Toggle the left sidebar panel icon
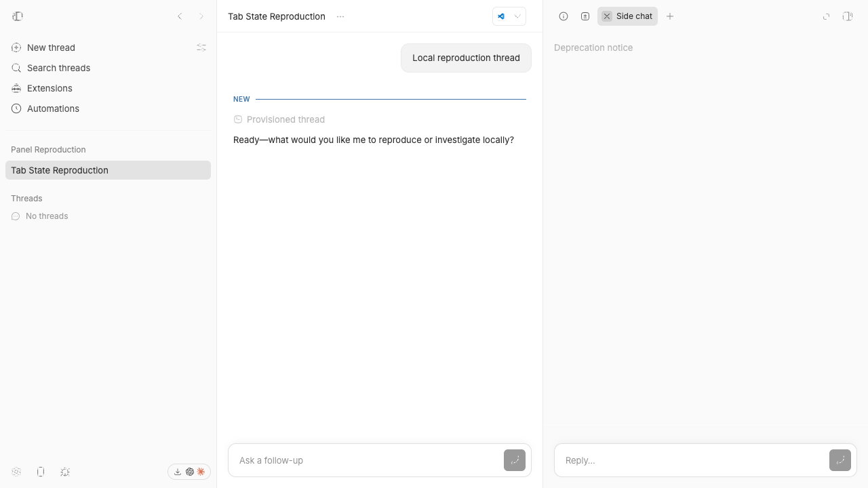The width and height of the screenshot is (868, 488). tap(18, 16)
